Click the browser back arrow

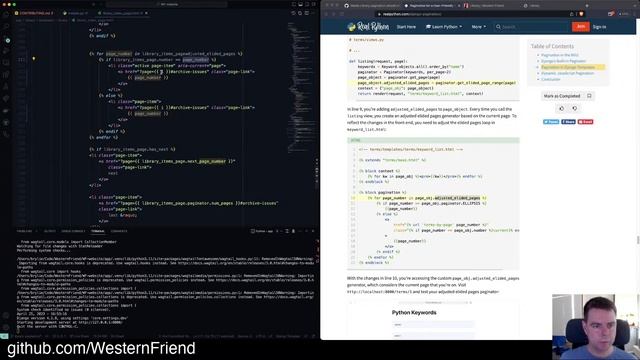point(326,14)
